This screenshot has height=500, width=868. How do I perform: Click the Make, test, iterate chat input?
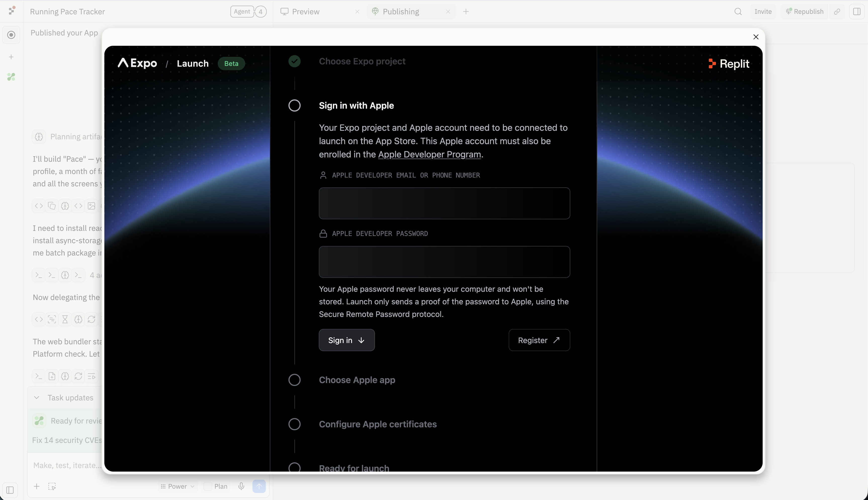(x=67, y=465)
